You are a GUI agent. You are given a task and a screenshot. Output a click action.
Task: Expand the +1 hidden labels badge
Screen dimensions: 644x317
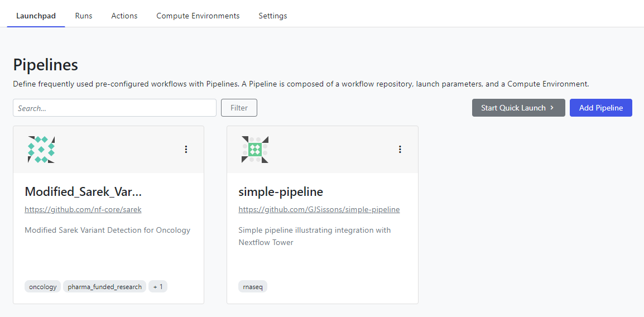click(158, 287)
